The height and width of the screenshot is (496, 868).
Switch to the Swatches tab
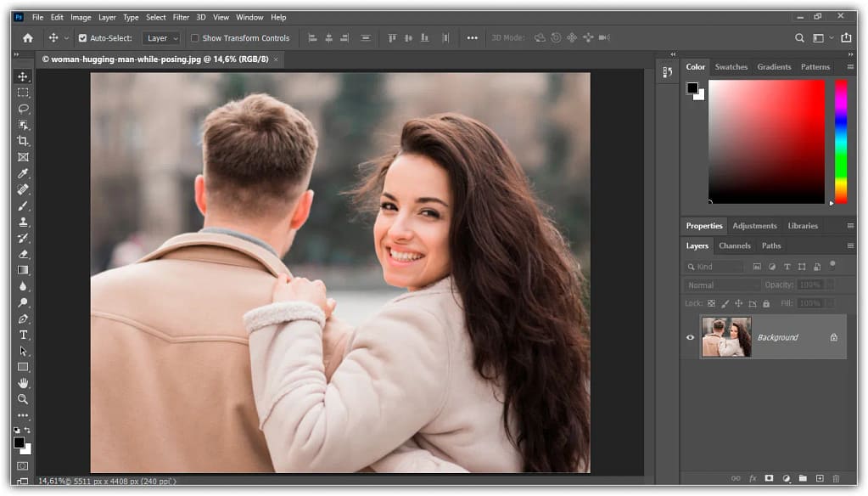tap(731, 66)
